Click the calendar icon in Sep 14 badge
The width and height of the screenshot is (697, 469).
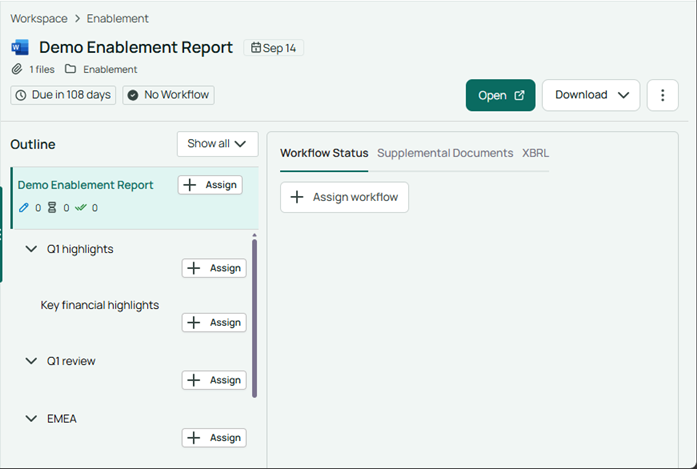[x=256, y=48]
